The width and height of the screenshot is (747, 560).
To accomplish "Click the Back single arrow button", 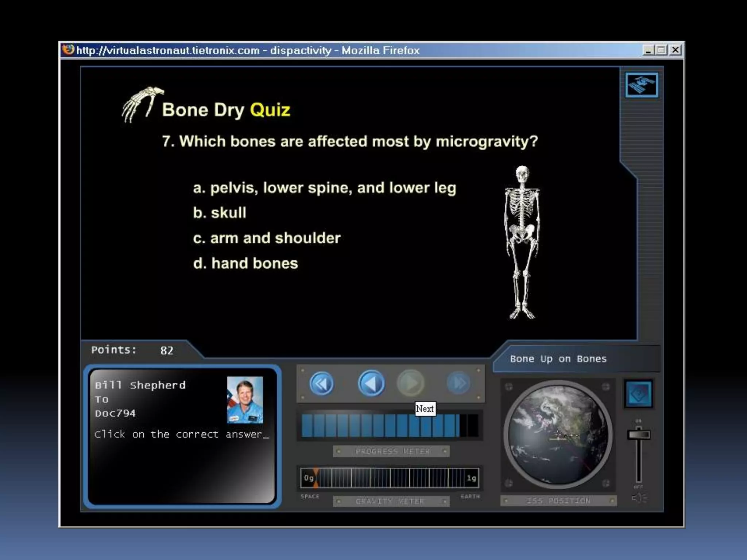I will (371, 383).
